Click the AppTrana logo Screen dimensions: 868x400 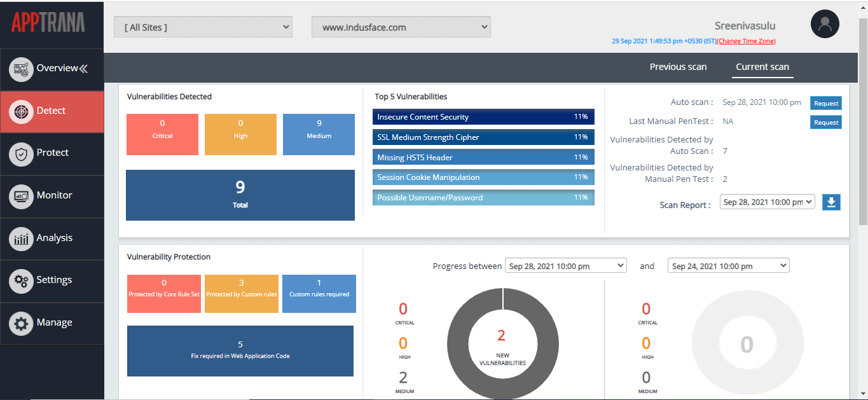48,22
